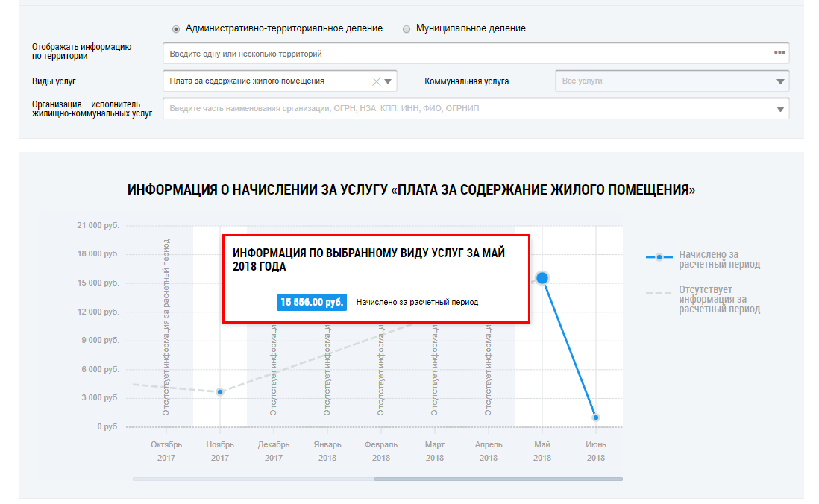Click the blue legend line marker icon

659,257
